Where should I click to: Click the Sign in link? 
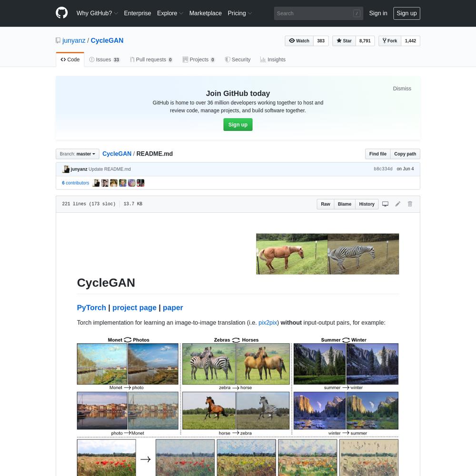point(378,13)
